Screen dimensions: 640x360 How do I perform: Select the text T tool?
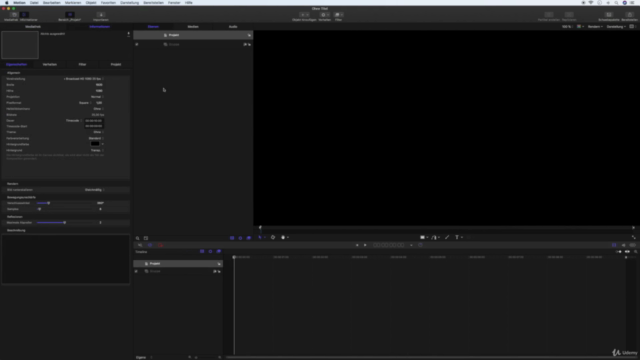point(457,237)
